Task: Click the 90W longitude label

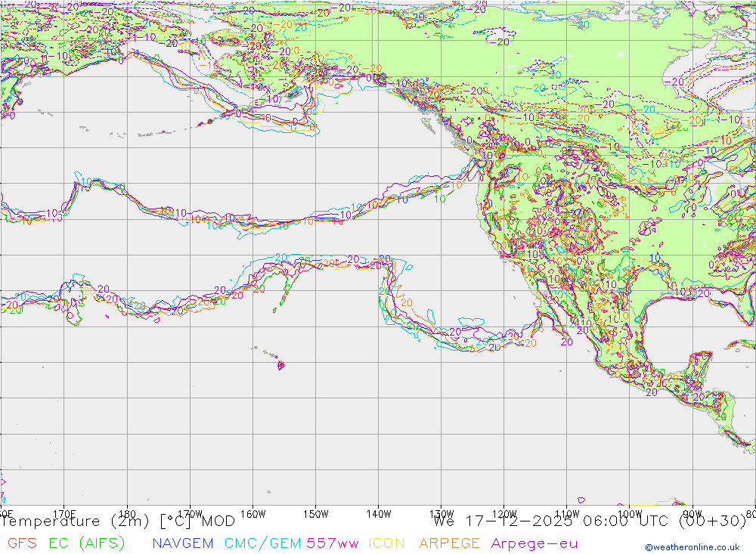Action: click(x=692, y=513)
